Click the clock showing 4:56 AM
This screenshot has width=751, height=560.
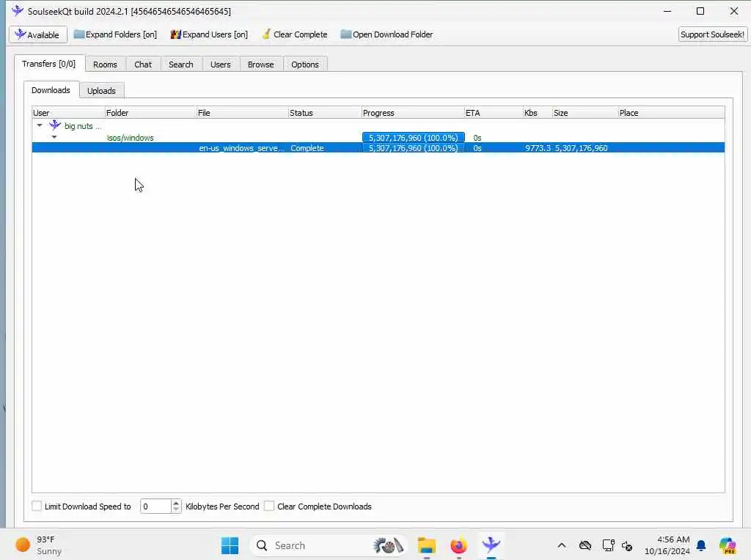667,545
